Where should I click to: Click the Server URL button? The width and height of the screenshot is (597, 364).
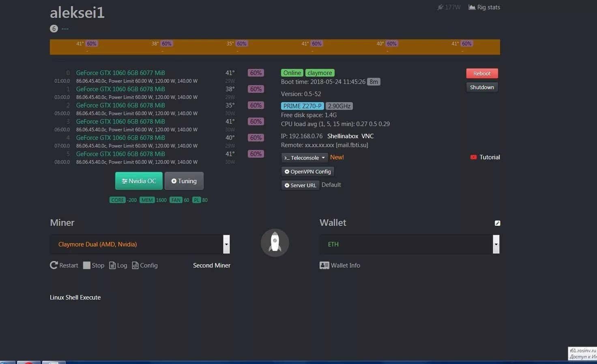(x=300, y=185)
